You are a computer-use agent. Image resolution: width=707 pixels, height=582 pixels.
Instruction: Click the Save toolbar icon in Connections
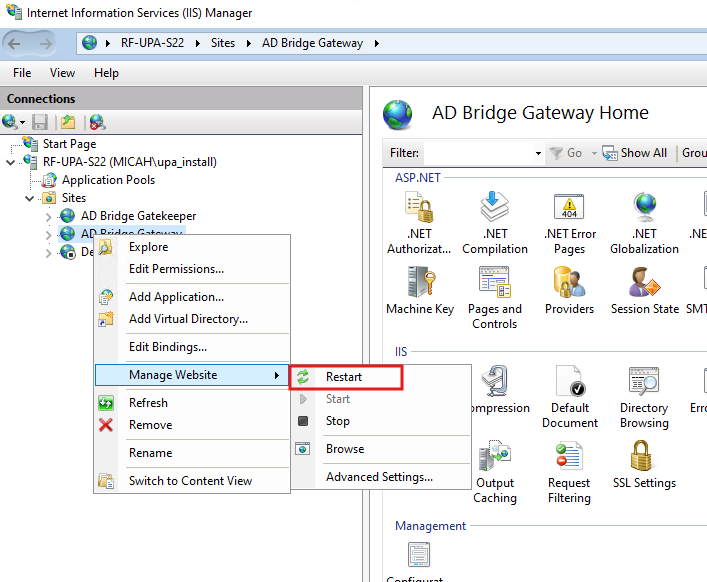pos(40,122)
